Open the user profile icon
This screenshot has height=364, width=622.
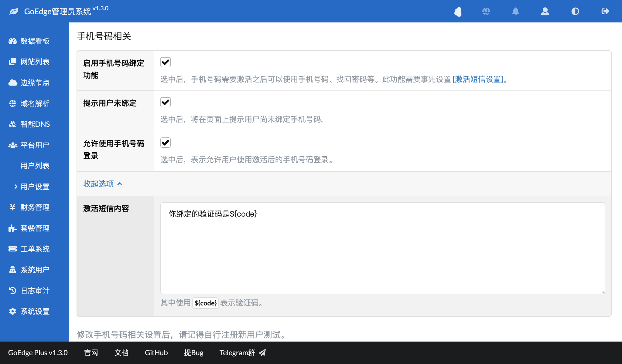click(x=545, y=12)
